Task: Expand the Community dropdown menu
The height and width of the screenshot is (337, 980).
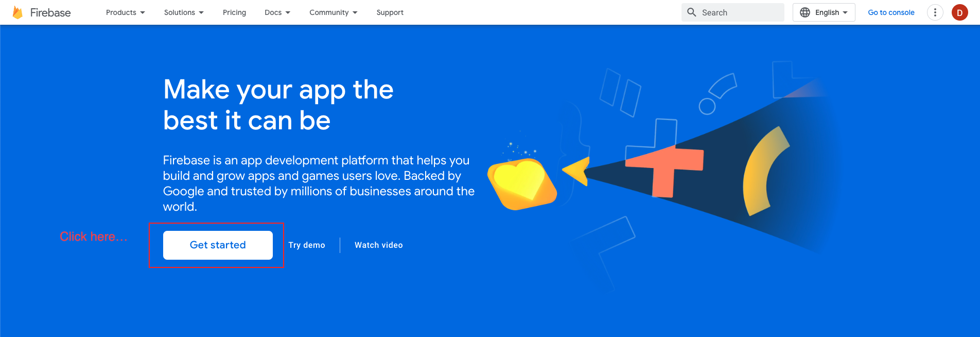Action: (x=333, y=12)
